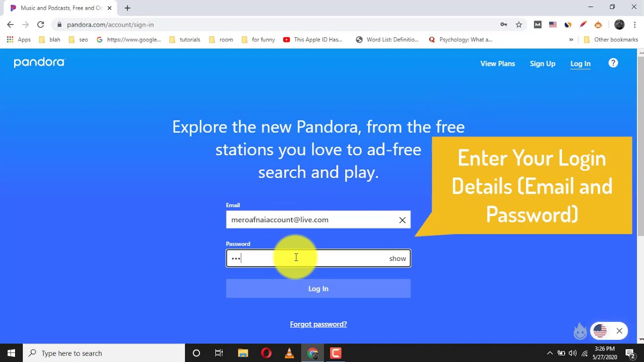Open the Google bookmark link
644x362 pixels.
[129, 40]
